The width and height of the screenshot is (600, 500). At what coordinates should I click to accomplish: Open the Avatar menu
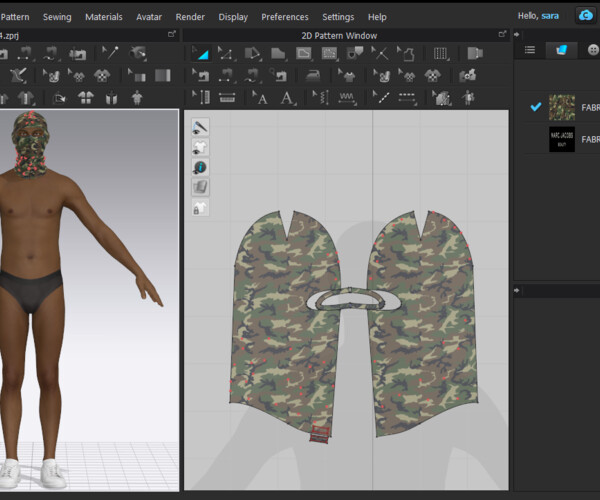(x=149, y=17)
